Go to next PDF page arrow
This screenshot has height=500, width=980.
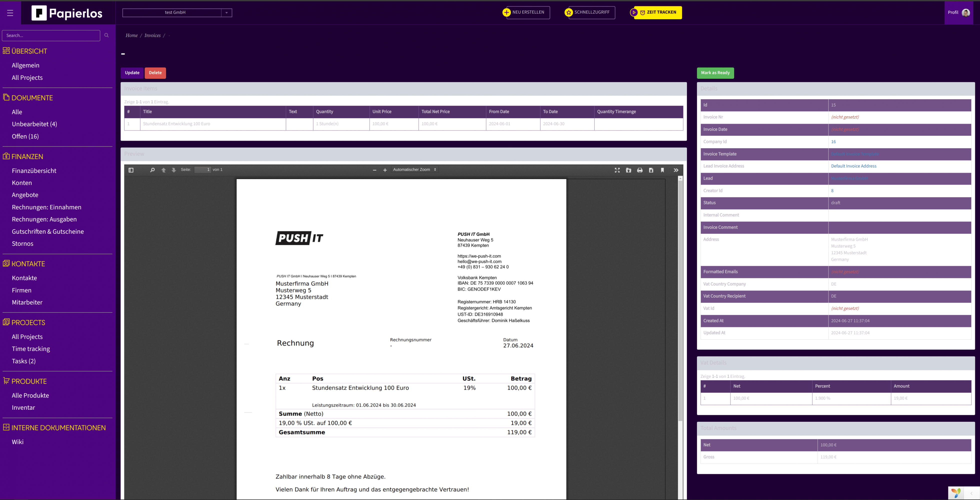coord(174,170)
